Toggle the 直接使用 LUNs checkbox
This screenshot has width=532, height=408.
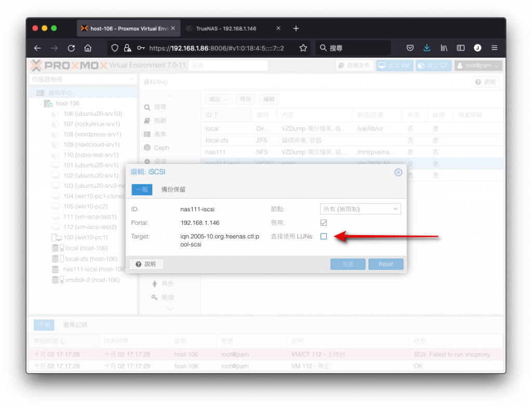324,236
